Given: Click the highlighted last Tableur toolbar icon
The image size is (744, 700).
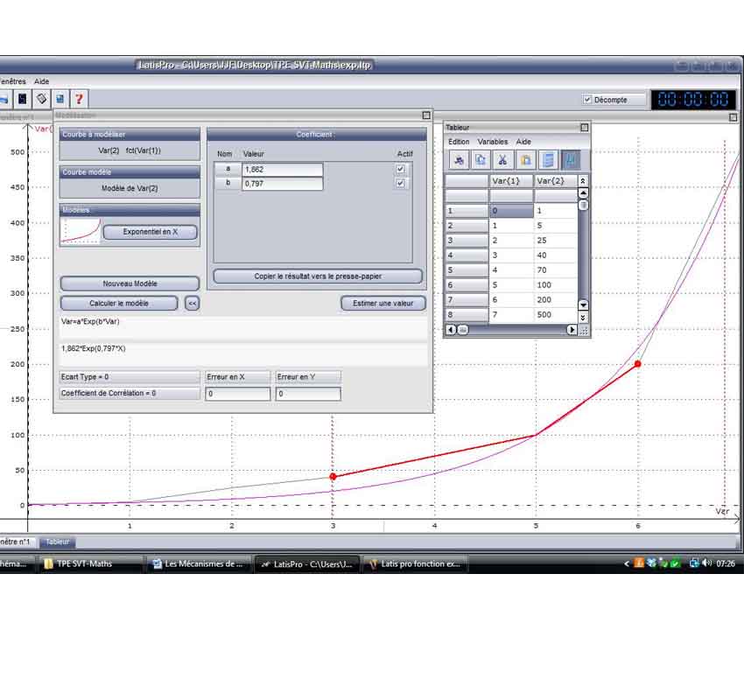Looking at the screenshot, I should [x=570, y=159].
